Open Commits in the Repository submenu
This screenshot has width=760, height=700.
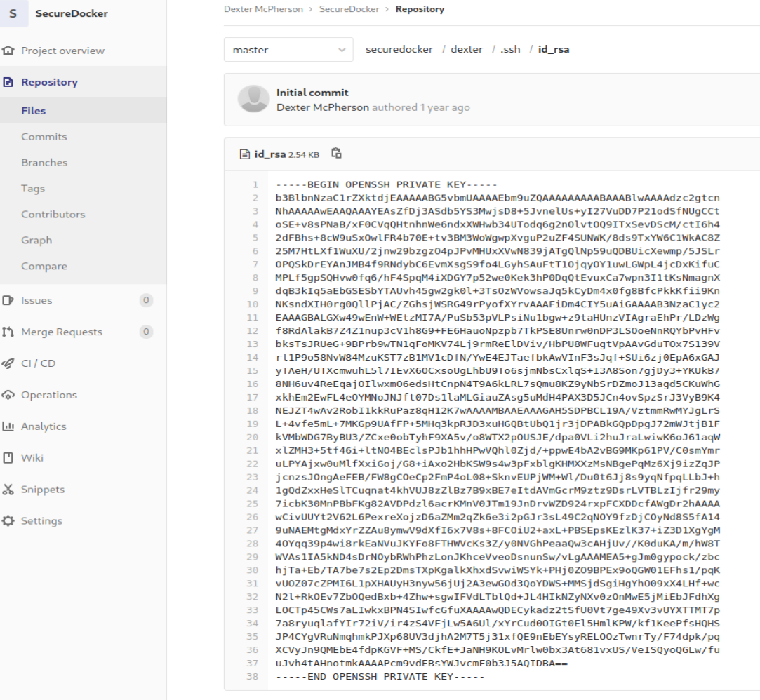[x=44, y=137]
